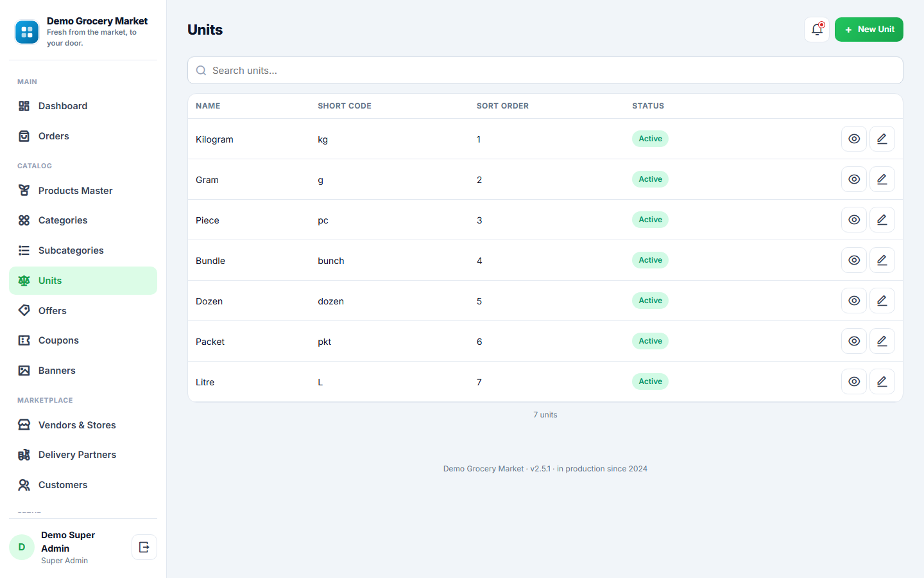
Task: Open Products Master page
Action: click(x=83, y=191)
